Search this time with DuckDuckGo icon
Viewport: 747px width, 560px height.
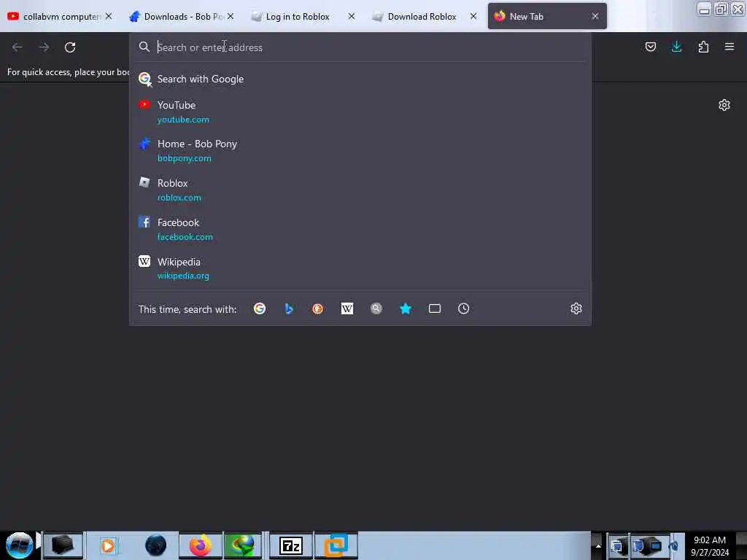point(318,308)
